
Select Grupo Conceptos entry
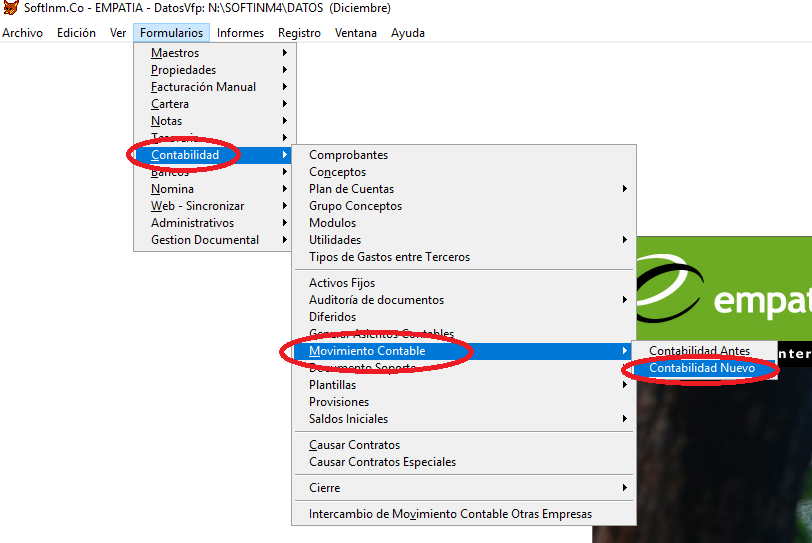464,206
